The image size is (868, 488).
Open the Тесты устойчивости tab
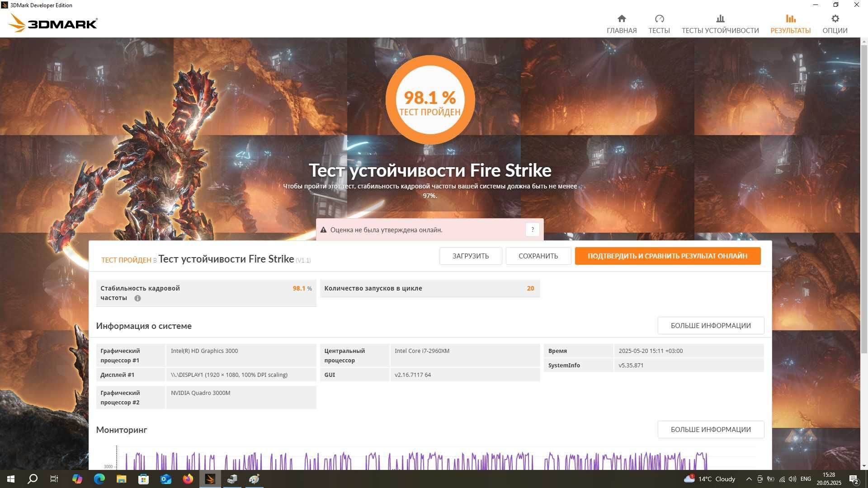click(720, 24)
